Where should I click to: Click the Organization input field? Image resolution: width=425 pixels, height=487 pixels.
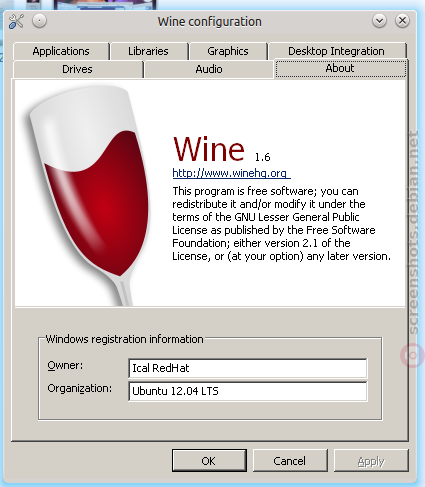click(248, 391)
